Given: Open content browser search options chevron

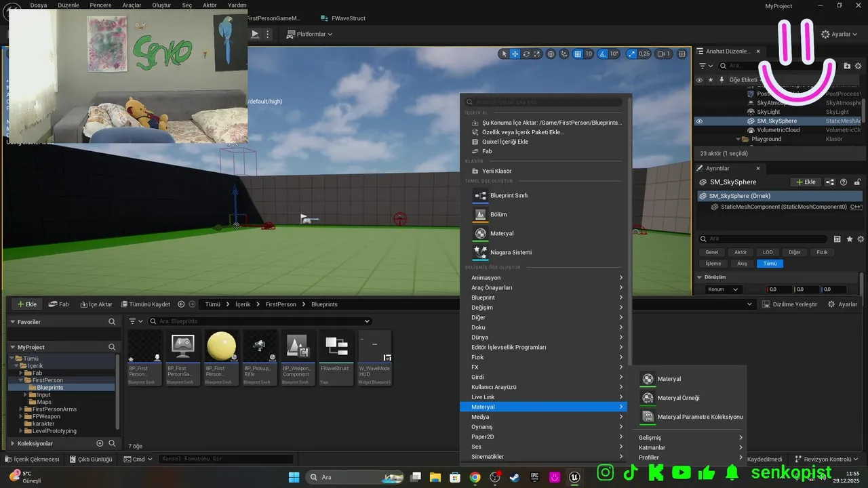Looking at the screenshot, I should pos(368,321).
